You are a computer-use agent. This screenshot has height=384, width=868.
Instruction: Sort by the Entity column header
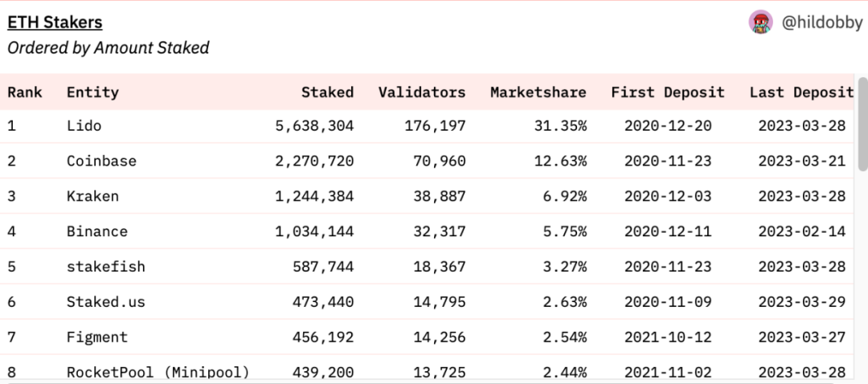coord(92,92)
